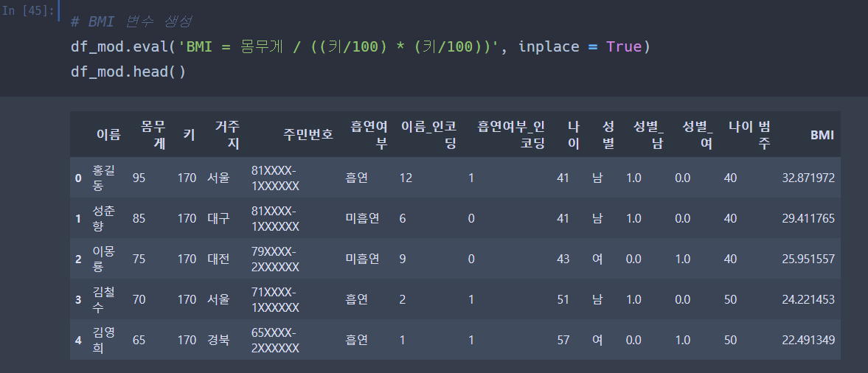Click the 경북 residence cell

click(218, 340)
